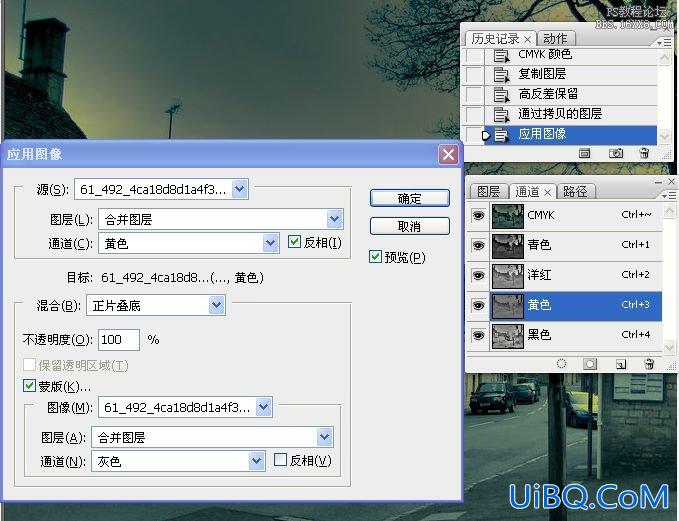Uncheck the 蒙版(K) mask checkbox
Viewport: 679px width, 521px height.
coord(29,385)
